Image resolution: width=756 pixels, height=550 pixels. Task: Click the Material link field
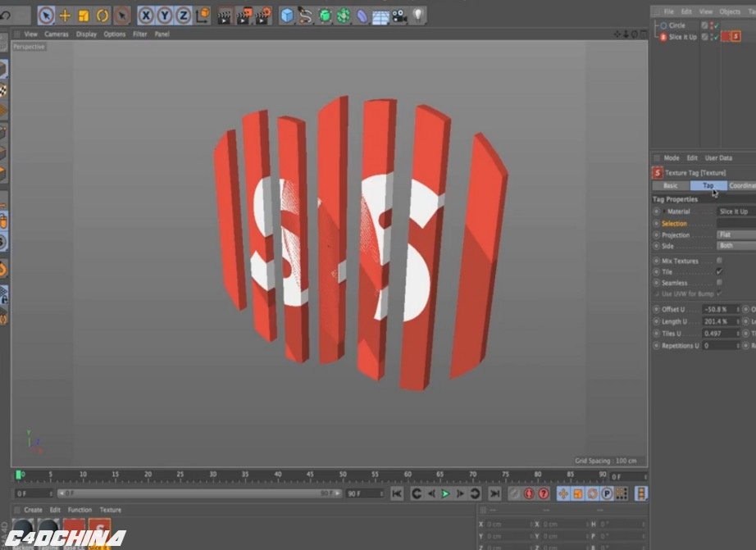[736, 211]
